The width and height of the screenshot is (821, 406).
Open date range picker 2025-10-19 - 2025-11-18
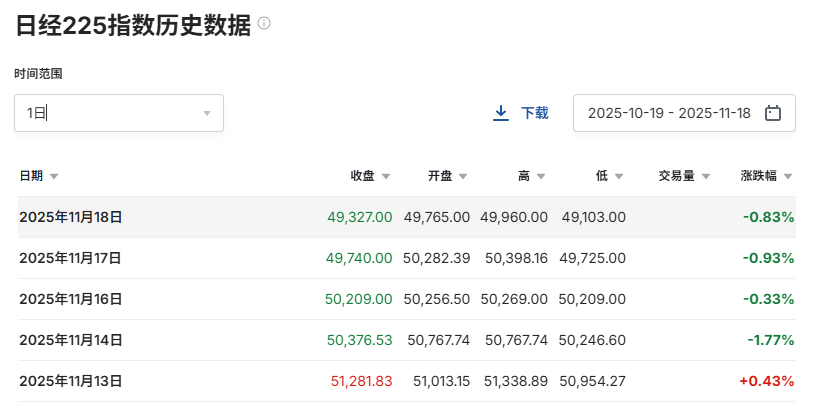pos(668,113)
